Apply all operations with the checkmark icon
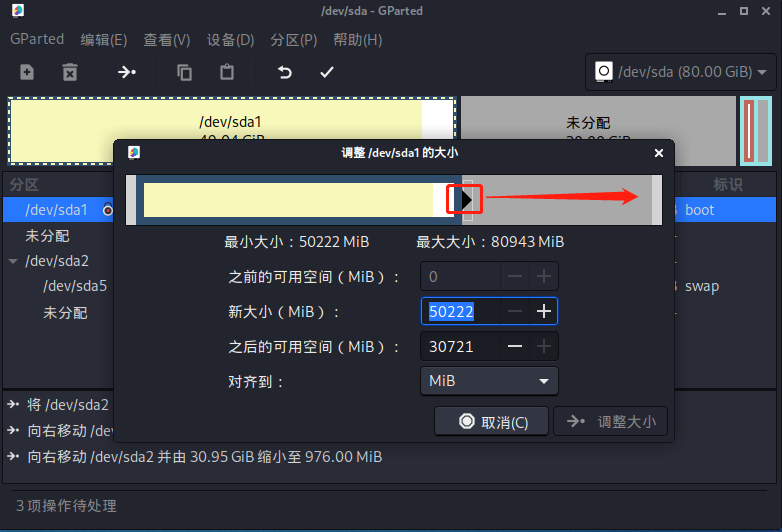 (x=327, y=72)
